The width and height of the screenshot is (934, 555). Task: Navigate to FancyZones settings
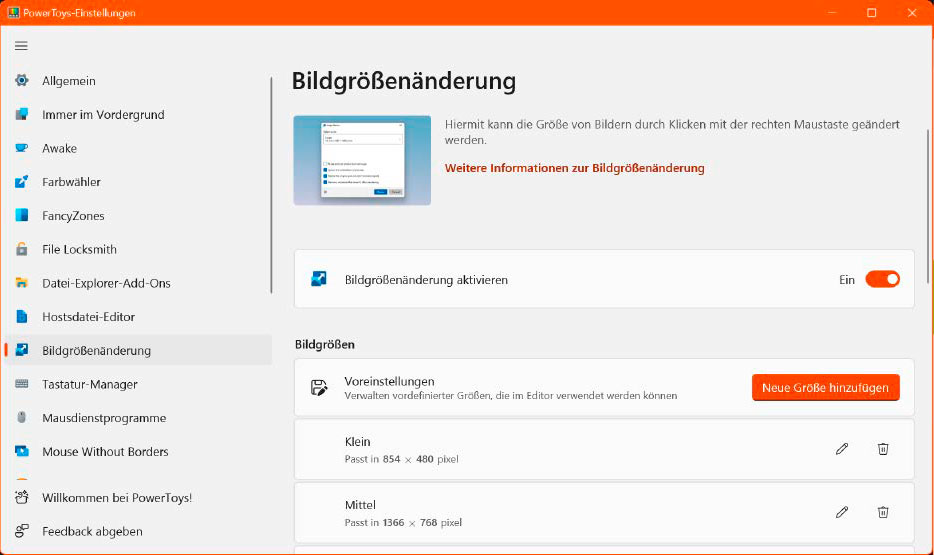coord(138,215)
